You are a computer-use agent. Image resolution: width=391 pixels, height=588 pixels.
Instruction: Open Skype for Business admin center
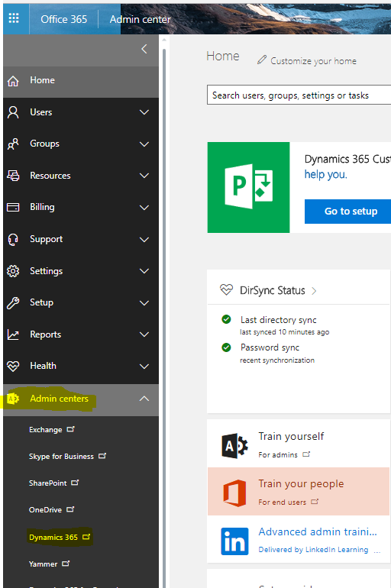62,457
